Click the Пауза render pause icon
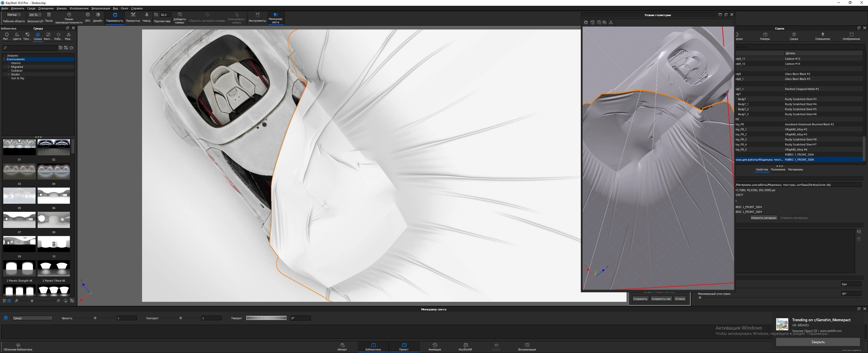868x353 pixels. 49,15
